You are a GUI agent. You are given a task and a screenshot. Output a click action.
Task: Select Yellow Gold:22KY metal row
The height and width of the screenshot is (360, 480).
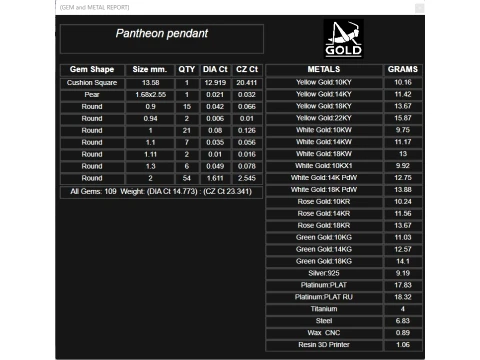344,119
